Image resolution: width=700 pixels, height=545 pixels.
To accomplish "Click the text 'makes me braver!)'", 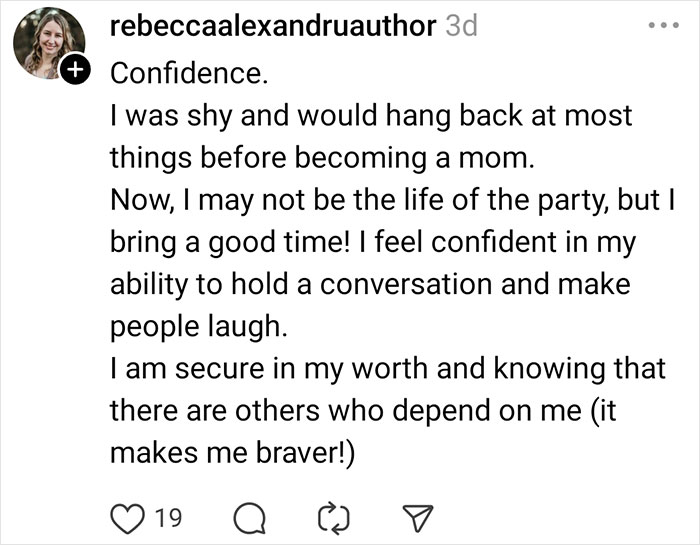I will [232, 452].
